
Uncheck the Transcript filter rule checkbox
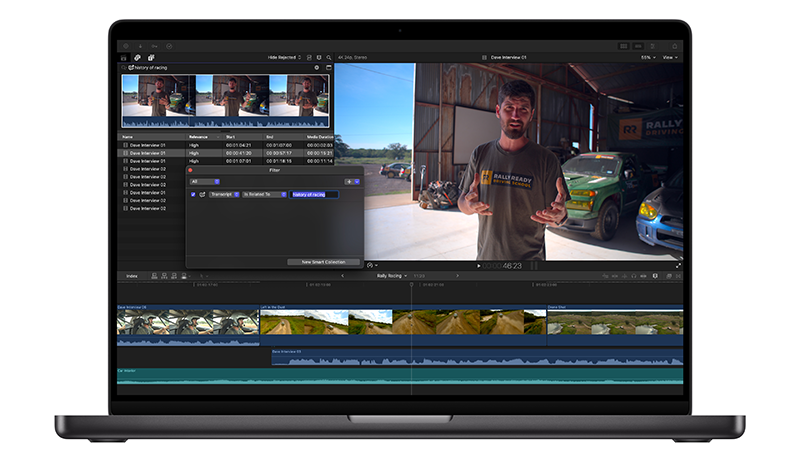[x=193, y=194]
